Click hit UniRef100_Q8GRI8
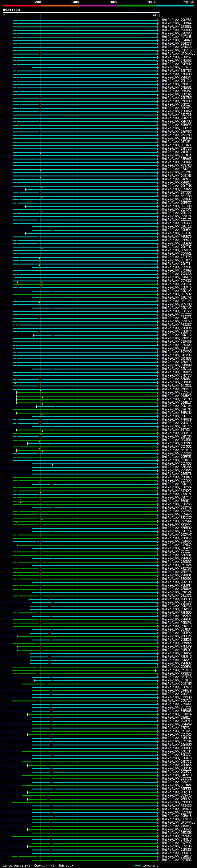The image size is (197, 868). coord(177,433)
